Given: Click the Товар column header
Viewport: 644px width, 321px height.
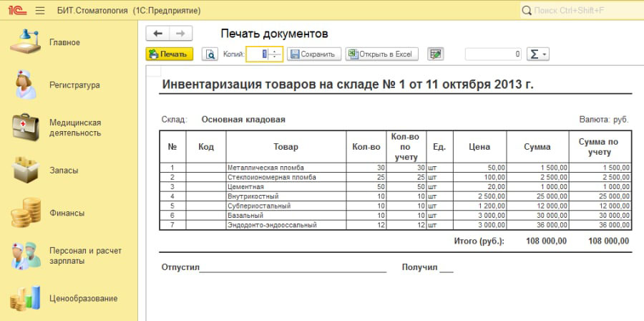Looking at the screenshot, I should click(x=286, y=147).
